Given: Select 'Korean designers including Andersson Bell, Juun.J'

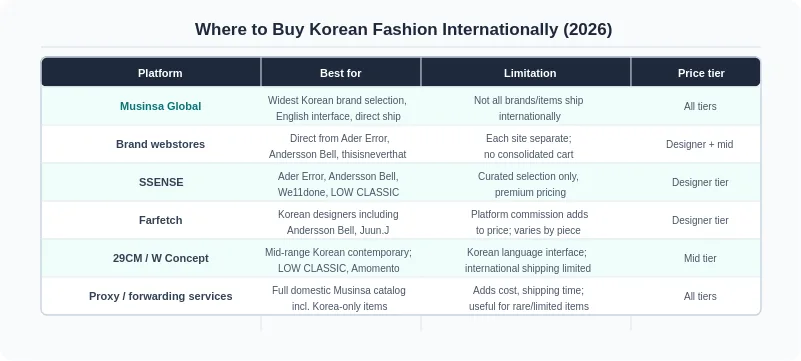Looking at the screenshot, I should click(x=338, y=222).
